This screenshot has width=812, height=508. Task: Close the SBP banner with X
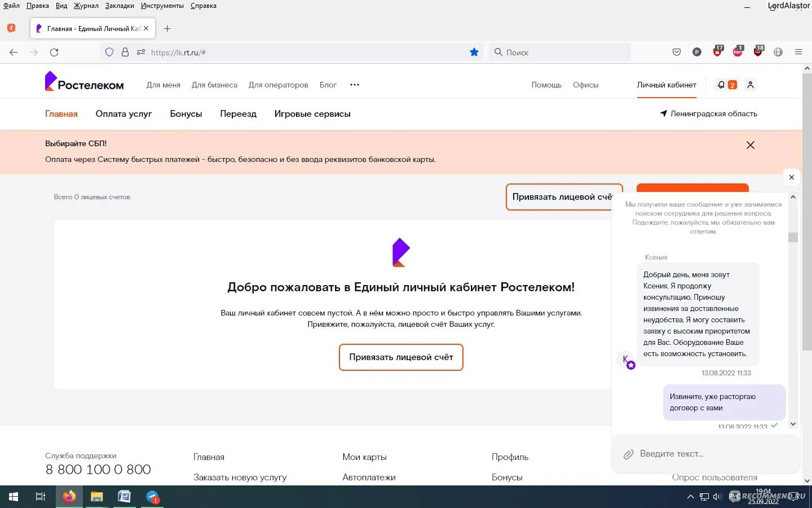click(751, 145)
